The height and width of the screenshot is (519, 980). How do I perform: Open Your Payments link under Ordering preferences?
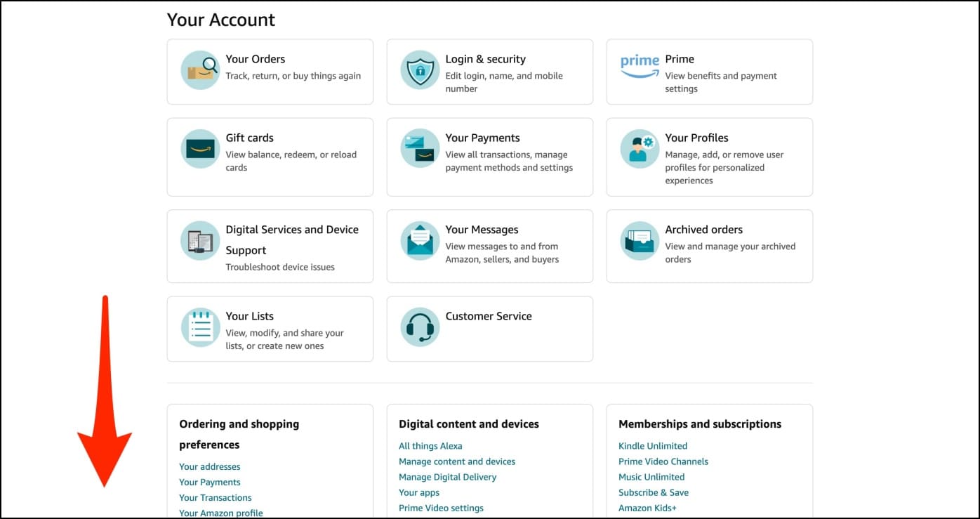point(209,482)
